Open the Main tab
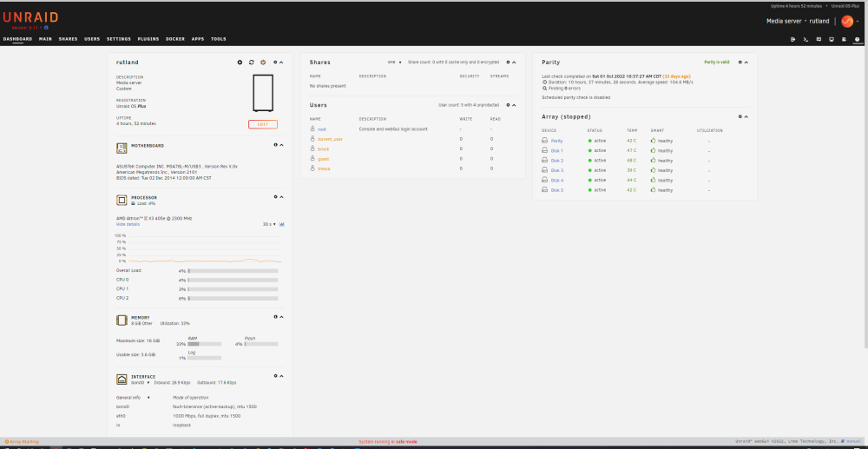This screenshot has width=868, height=449. click(x=45, y=39)
